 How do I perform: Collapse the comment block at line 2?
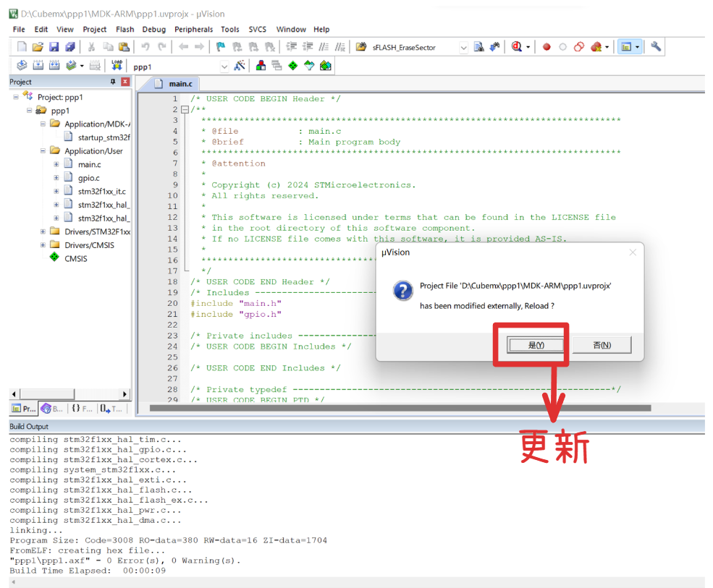(x=185, y=109)
